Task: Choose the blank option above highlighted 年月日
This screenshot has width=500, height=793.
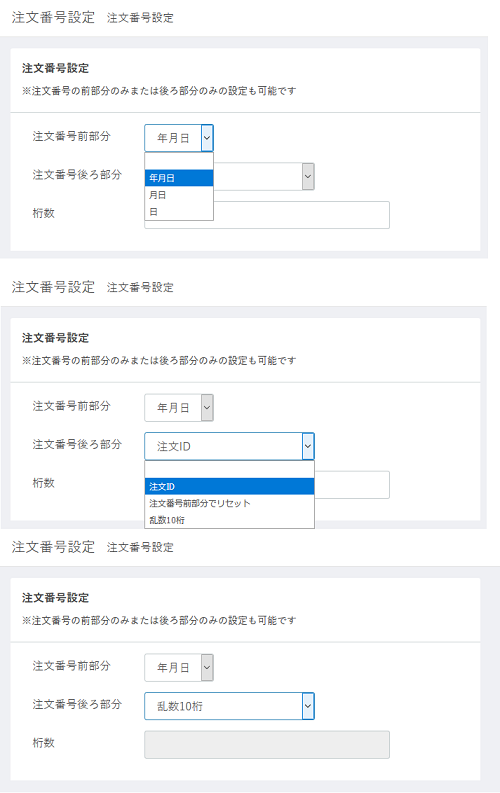Action: click(179, 161)
